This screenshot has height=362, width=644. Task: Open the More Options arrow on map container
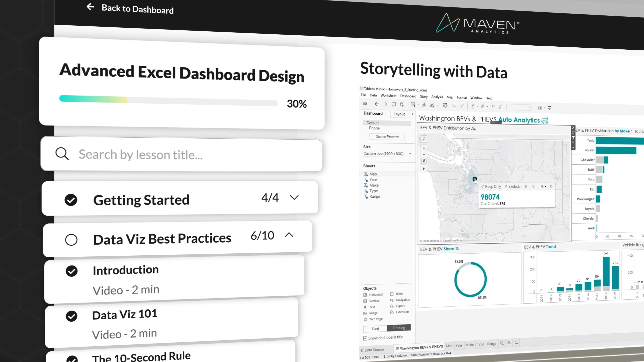[573, 148]
